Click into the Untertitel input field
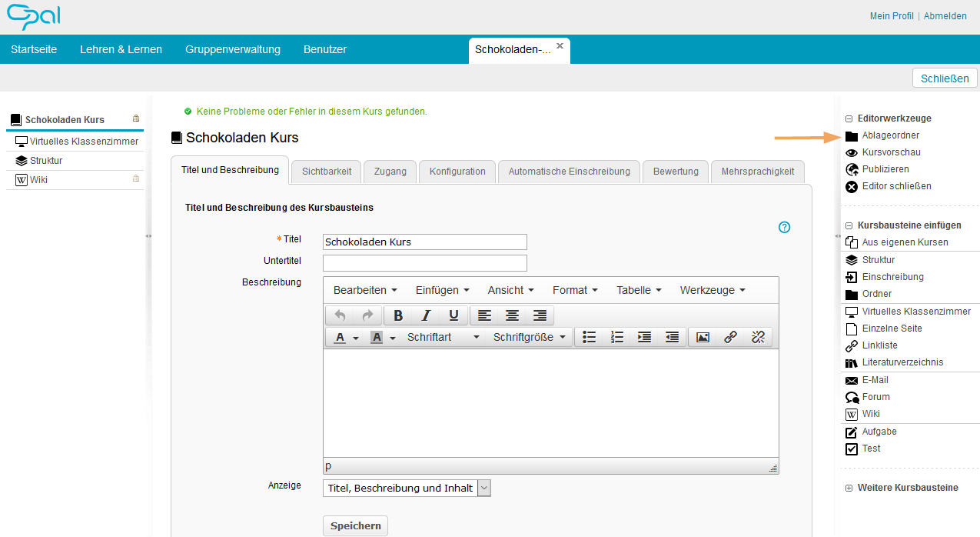 click(x=424, y=263)
